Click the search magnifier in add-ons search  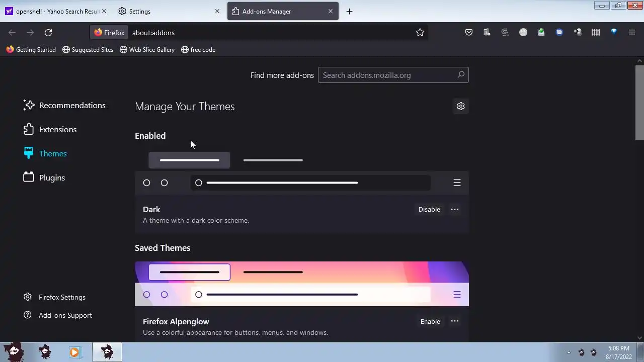click(x=461, y=75)
